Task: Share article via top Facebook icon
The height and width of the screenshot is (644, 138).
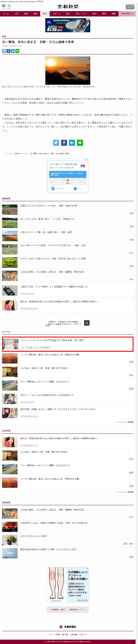Action: coord(8,51)
